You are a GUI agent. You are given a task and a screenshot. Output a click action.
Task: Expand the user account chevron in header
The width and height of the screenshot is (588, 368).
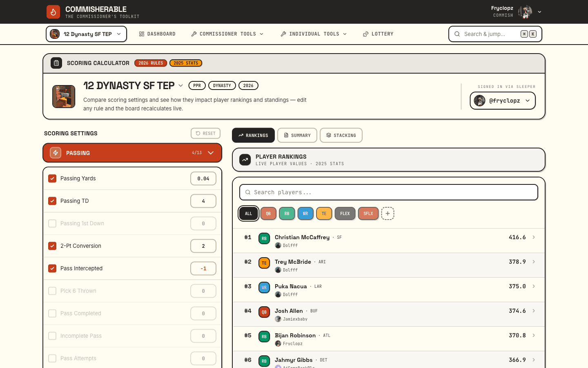[x=539, y=12]
